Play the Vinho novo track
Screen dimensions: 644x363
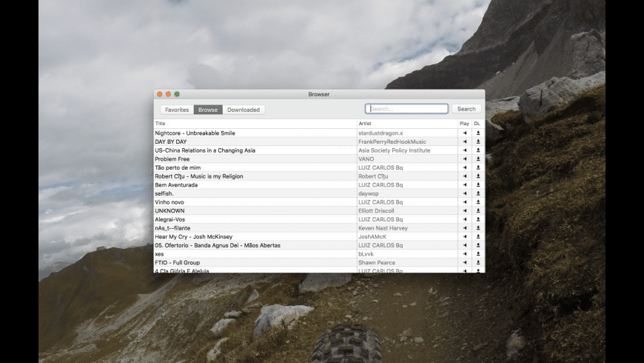coord(465,202)
